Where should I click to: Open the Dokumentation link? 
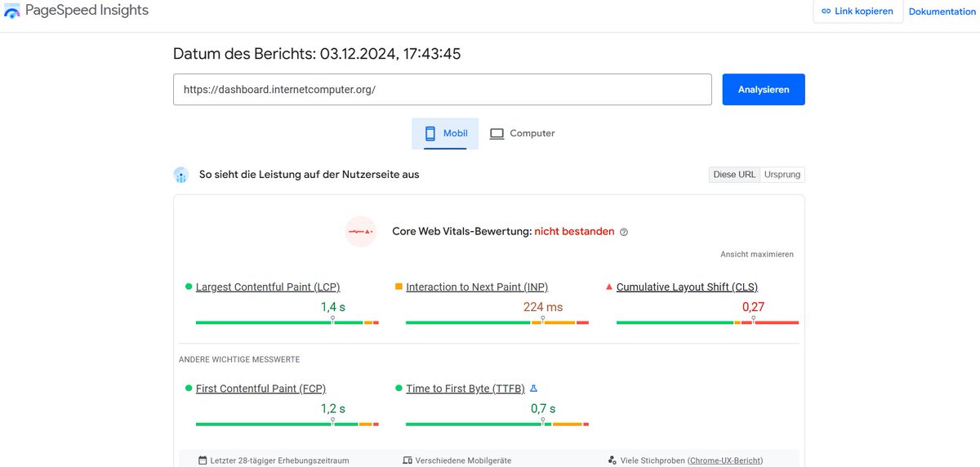[x=942, y=11]
